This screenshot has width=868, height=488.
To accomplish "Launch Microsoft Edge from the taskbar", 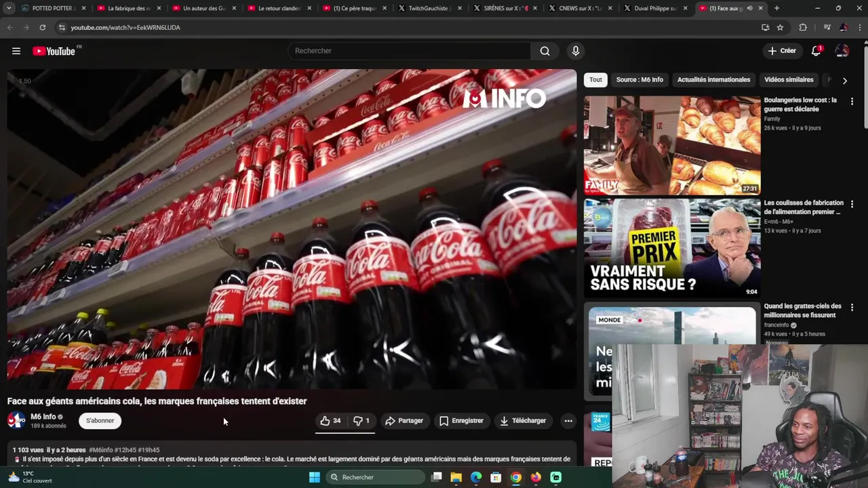I will (x=476, y=477).
